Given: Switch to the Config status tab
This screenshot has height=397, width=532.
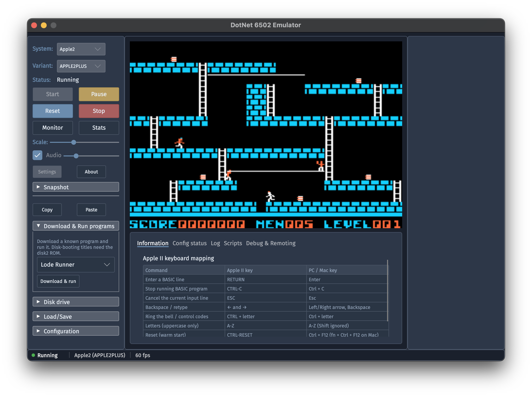Looking at the screenshot, I should pos(189,243).
